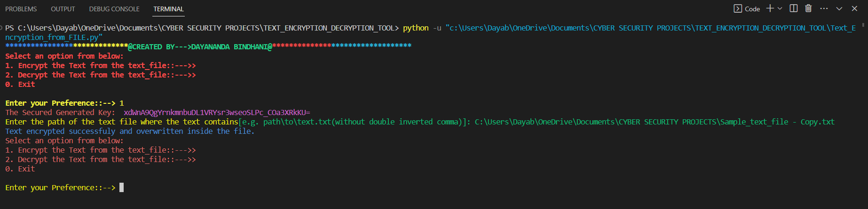868x209 pixels.
Task: Select the TERMINAL tab
Action: [x=168, y=9]
